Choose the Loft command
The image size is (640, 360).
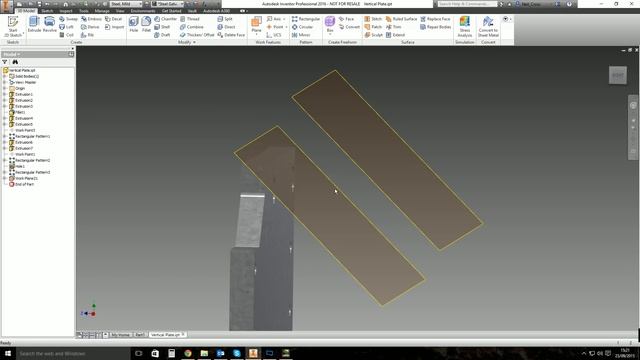coord(67,27)
